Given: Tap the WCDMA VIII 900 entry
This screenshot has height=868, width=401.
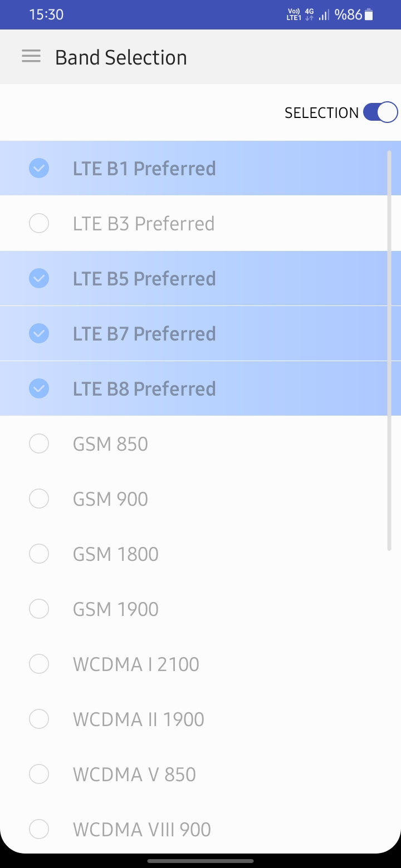Looking at the screenshot, I should [200, 829].
